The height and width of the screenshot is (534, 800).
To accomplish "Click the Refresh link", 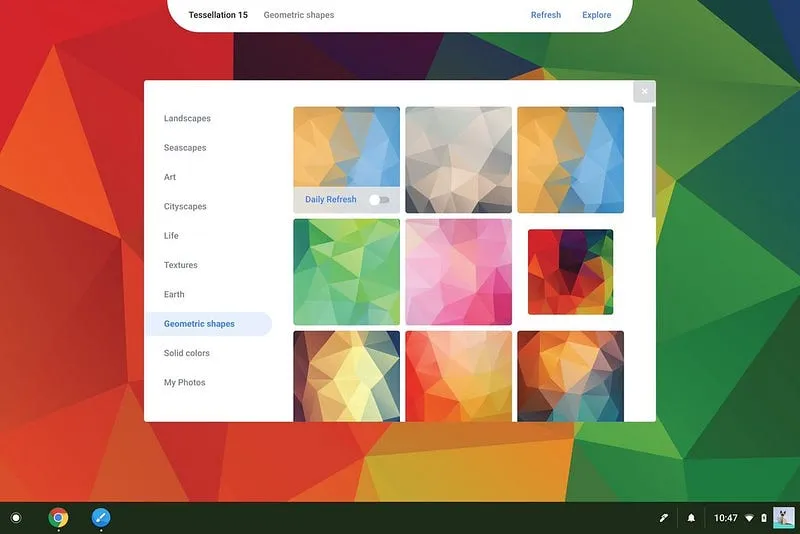I will click(x=545, y=15).
